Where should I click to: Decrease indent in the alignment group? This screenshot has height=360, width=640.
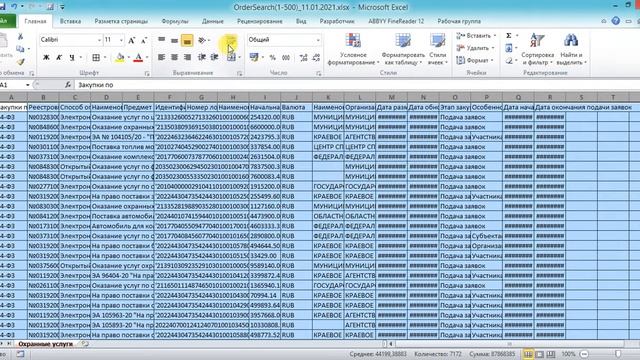click(x=202, y=58)
